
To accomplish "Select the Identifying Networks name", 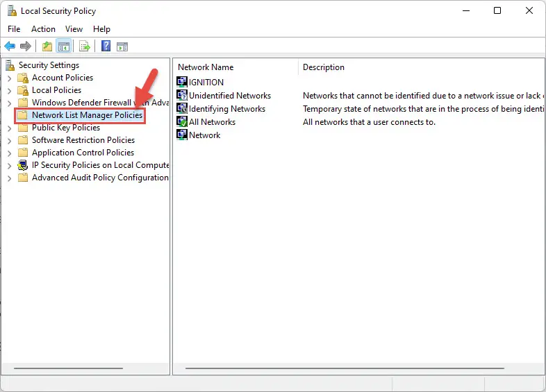I will pos(227,109).
